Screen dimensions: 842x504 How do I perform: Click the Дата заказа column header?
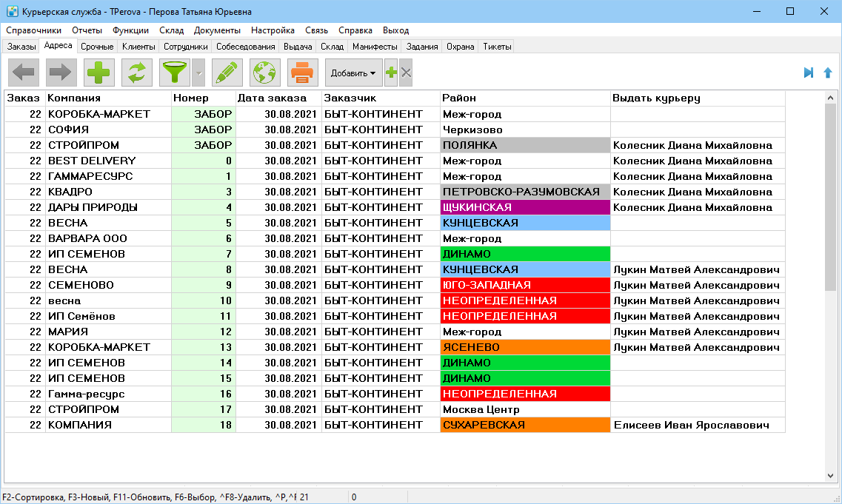click(x=278, y=98)
